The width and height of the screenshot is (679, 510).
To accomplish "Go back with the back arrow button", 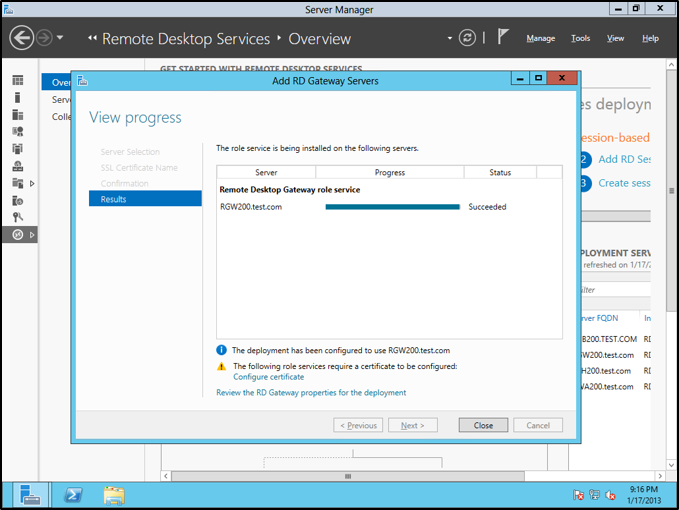I will click(22, 38).
